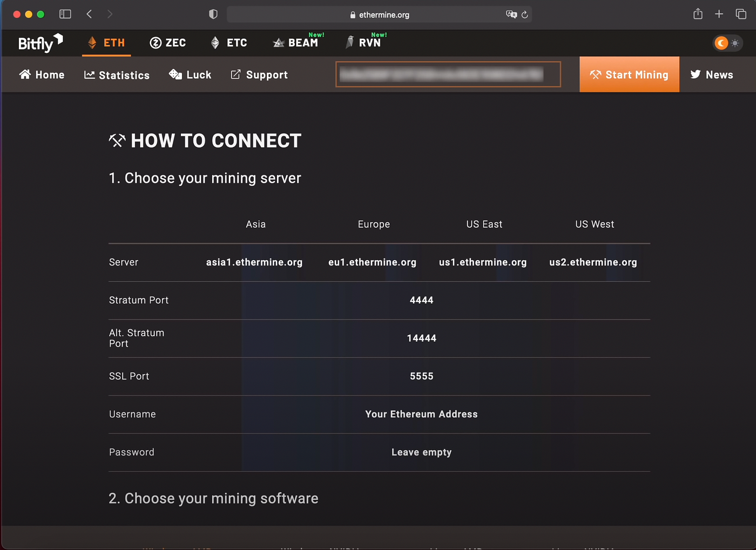
Task: Show the tab overview
Action: (741, 14)
